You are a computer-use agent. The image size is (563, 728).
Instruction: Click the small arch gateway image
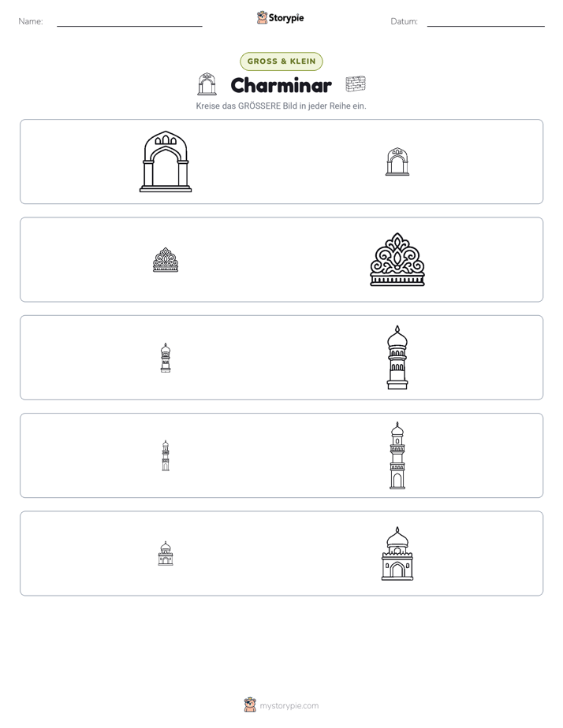pyautogui.click(x=397, y=162)
